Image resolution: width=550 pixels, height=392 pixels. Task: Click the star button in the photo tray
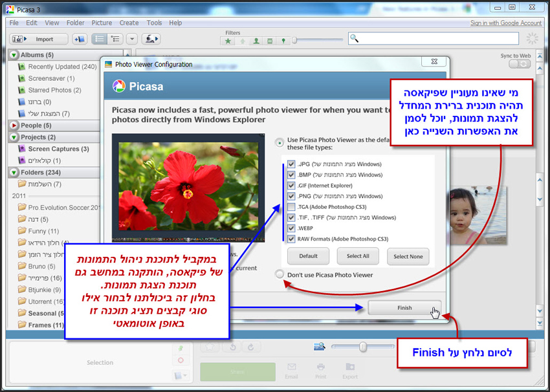tap(210, 347)
